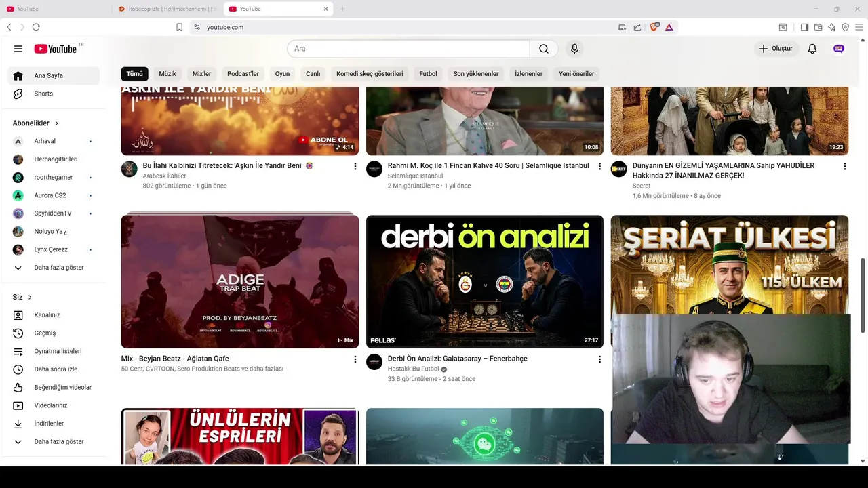This screenshot has height=488, width=868.
Task: Select the Son yüklenenler chip
Action: [x=476, y=74]
